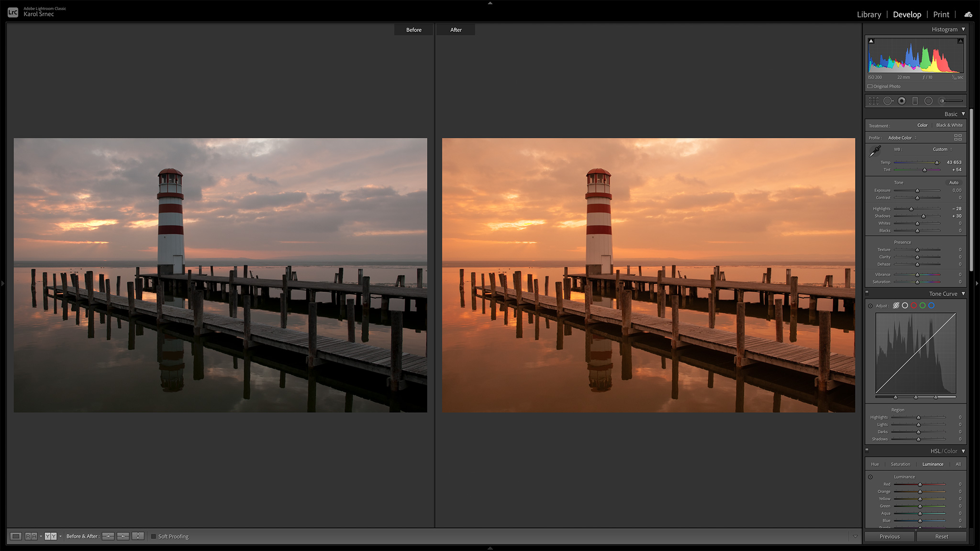Activate the Red Eye Correction tool
This screenshot has width=980, height=551.
click(902, 101)
